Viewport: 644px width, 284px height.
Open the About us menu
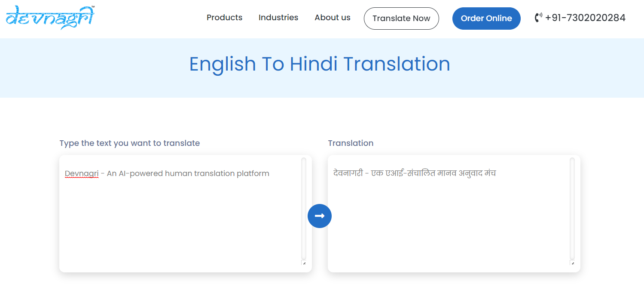click(332, 18)
